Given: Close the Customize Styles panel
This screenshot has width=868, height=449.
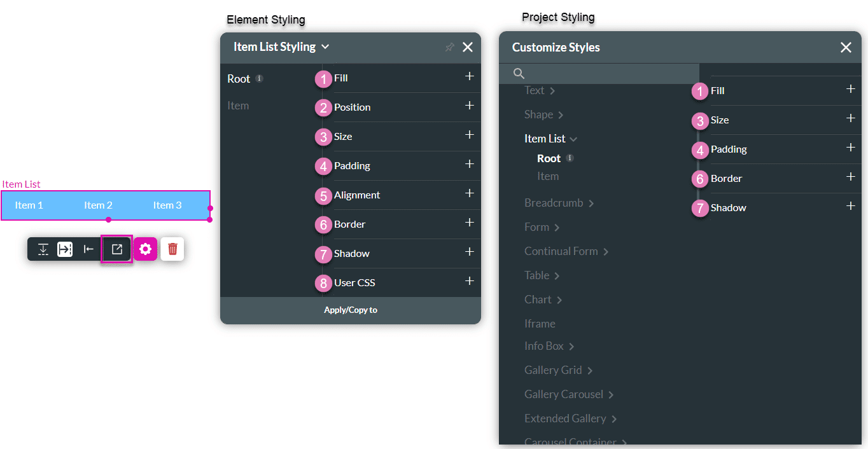Looking at the screenshot, I should pos(846,47).
